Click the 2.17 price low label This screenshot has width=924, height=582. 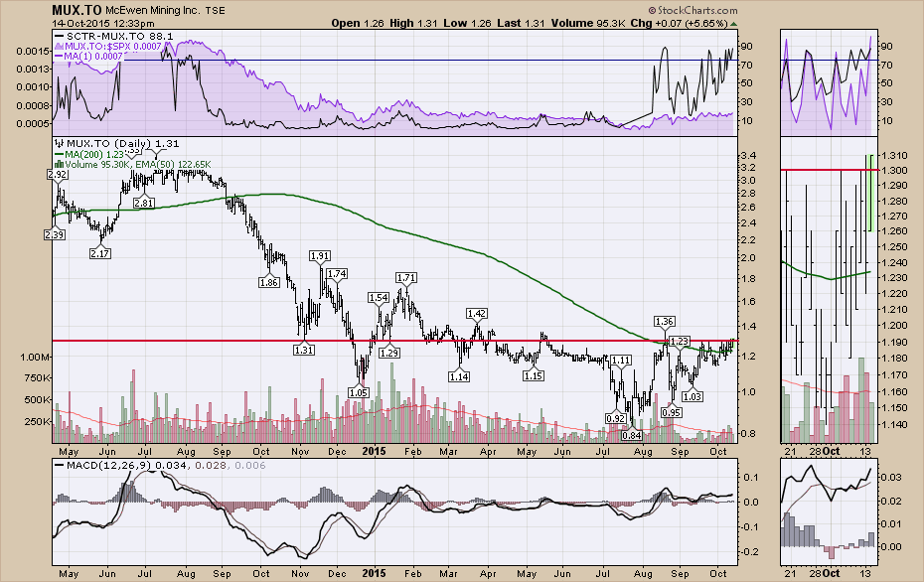99,253
